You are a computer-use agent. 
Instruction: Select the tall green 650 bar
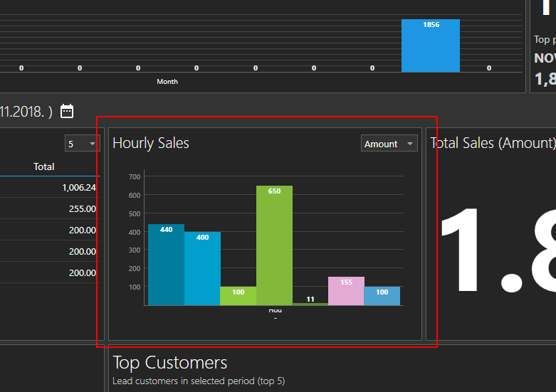(x=274, y=245)
